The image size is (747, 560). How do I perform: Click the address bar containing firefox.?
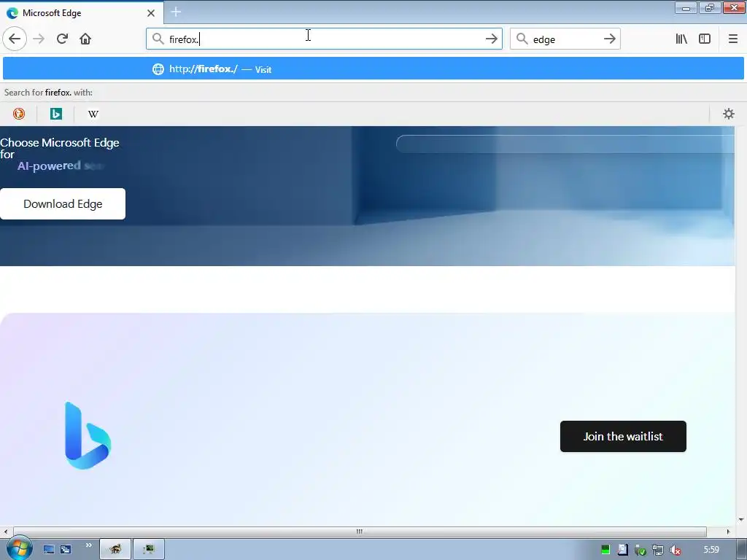pos(324,39)
